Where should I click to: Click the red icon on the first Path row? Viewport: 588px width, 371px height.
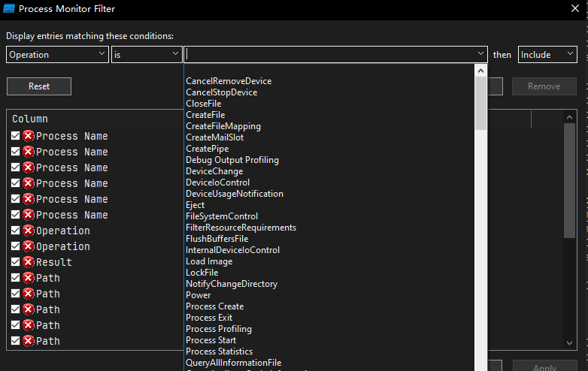point(29,278)
